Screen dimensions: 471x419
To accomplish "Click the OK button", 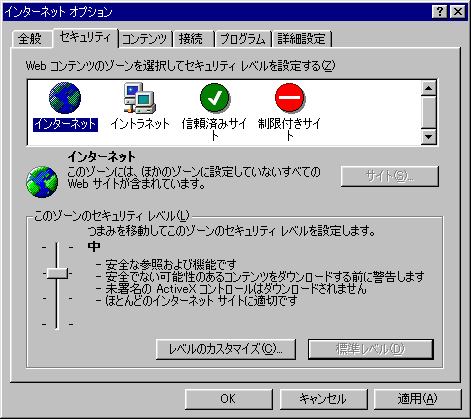I will (229, 399).
